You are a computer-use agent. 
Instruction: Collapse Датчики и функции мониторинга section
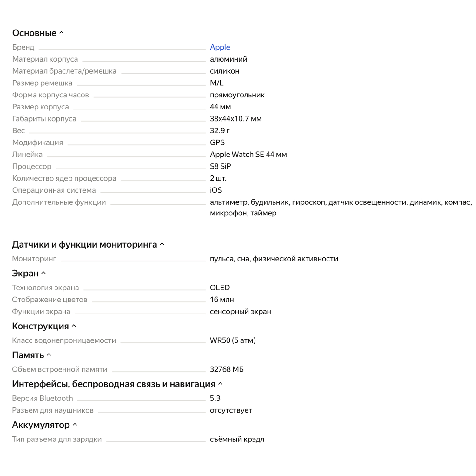pyautogui.click(x=162, y=244)
